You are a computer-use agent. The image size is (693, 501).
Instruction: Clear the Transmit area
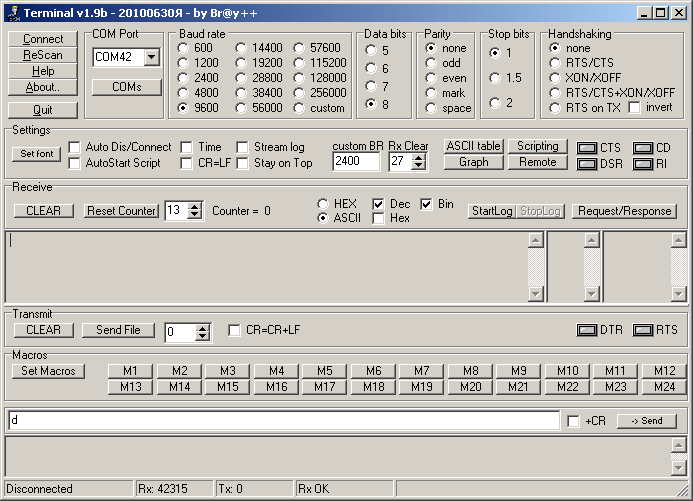(x=43, y=330)
